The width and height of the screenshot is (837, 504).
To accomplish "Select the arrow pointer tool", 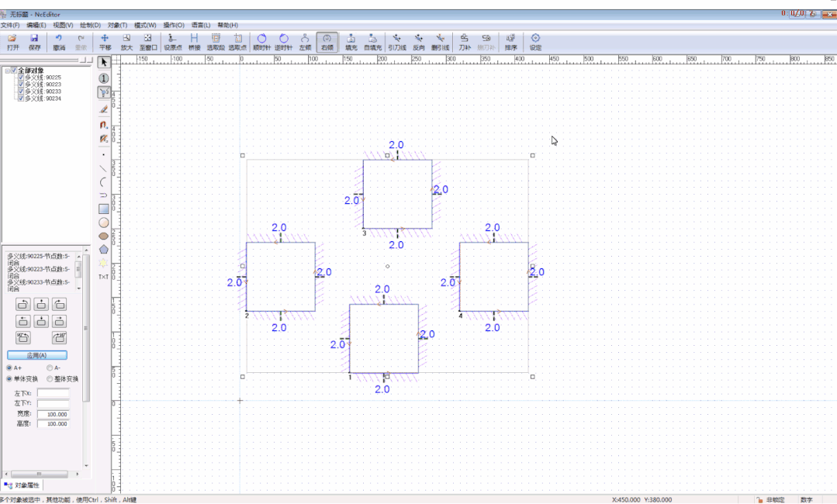I will coord(103,62).
